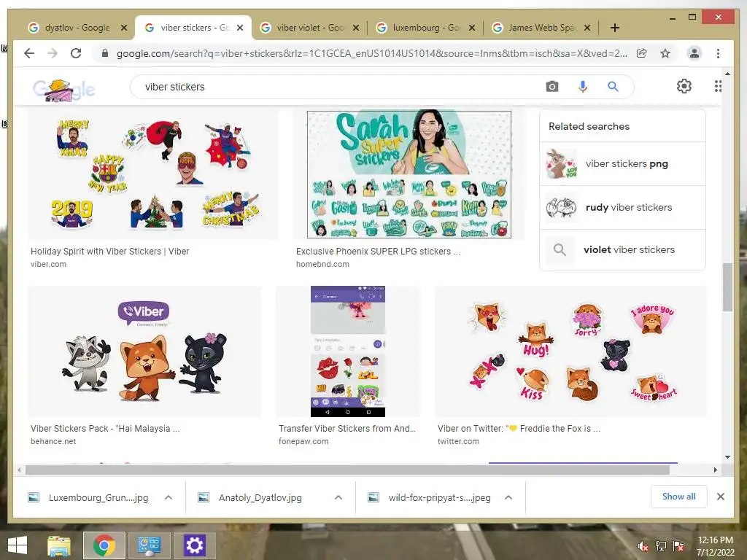747x560 pixels.
Task: Close the viber violet tab
Action: coord(356,28)
